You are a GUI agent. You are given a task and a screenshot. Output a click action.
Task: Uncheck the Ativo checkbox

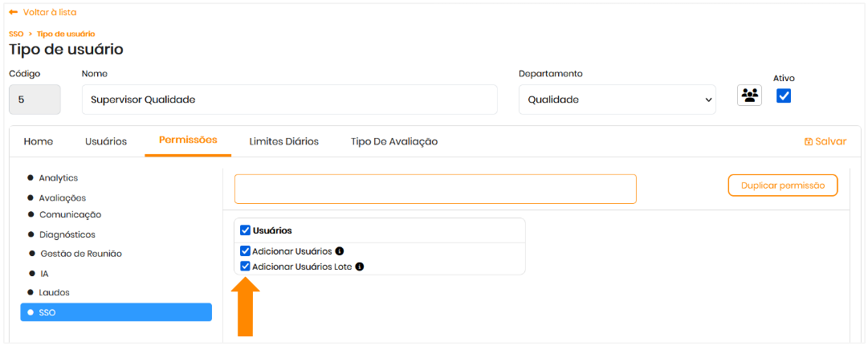784,96
